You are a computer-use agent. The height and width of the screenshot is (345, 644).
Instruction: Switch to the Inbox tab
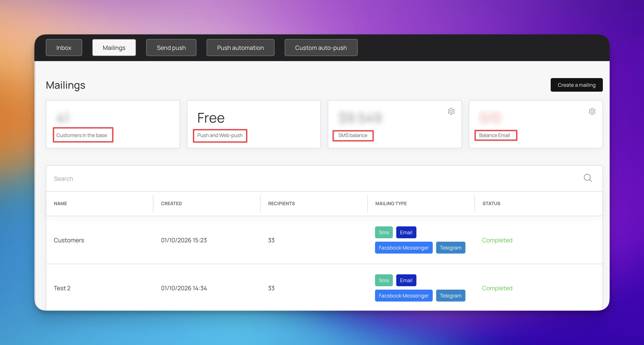[x=64, y=48]
